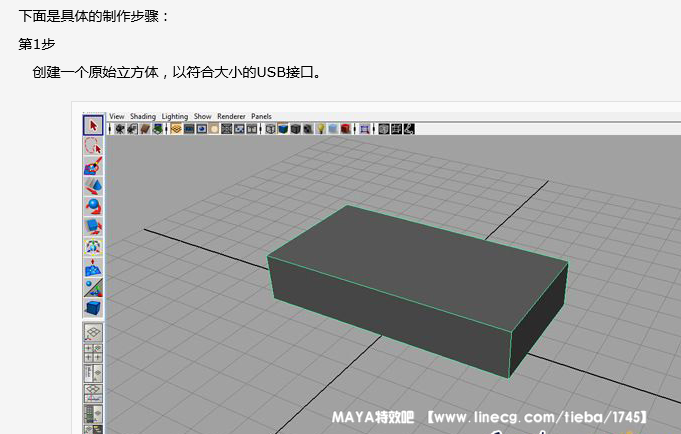Click the Soft Modification tool

[x=92, y=267]
